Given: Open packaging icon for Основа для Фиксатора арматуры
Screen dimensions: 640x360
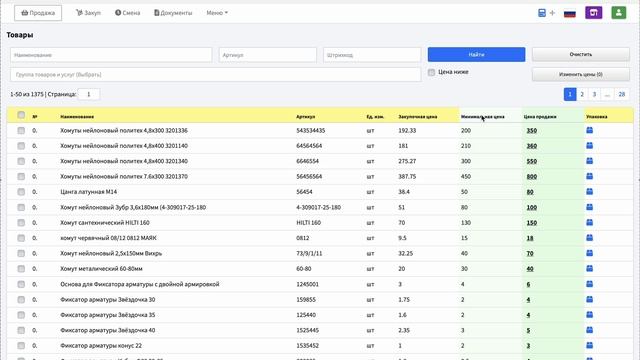Looking at the screenshot, I should click(589, 284).
